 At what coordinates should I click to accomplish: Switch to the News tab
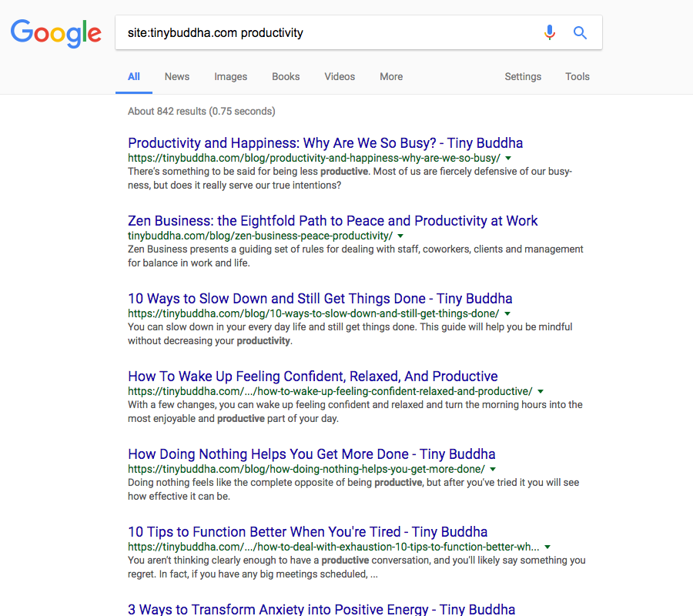177,76
